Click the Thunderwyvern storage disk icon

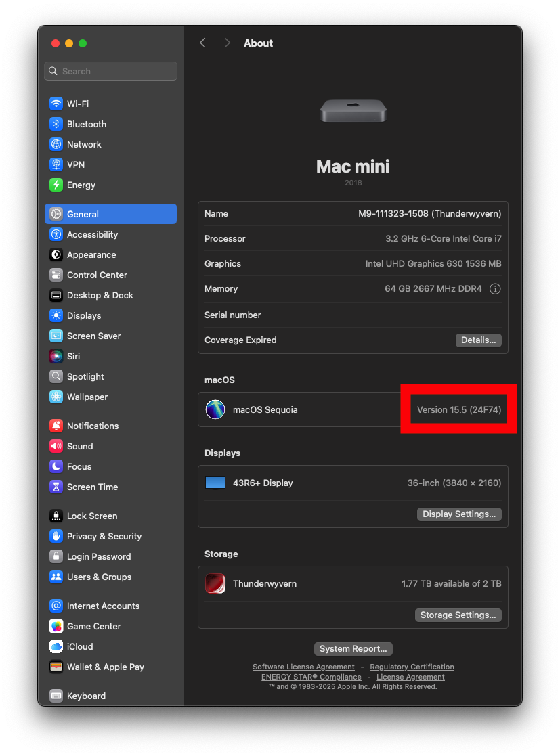tap(215, 583)
